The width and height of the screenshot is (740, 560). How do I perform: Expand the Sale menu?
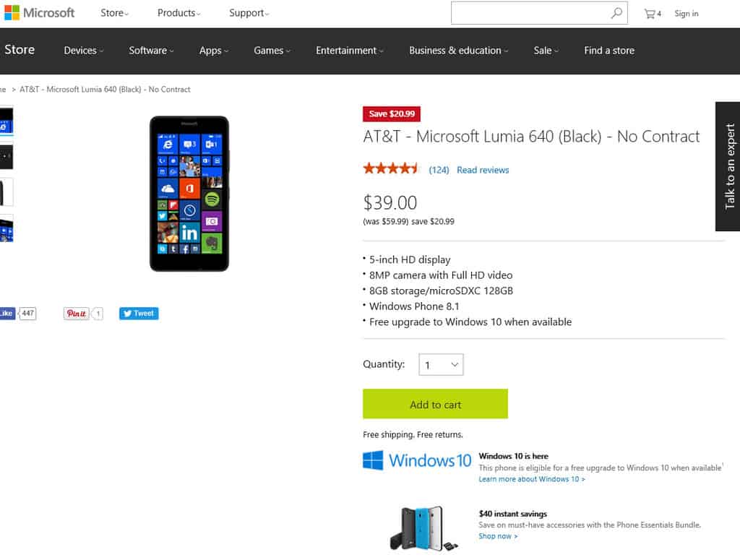point(546,51)
